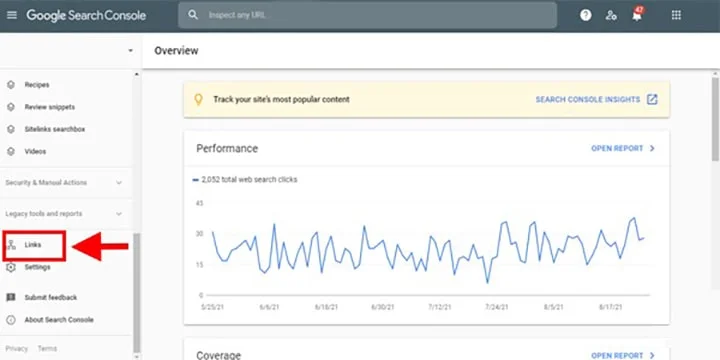The height and width of the screenshot is (360, 720).
Task: Click Track your site's most popular content text
Action: tap(281, 100)
